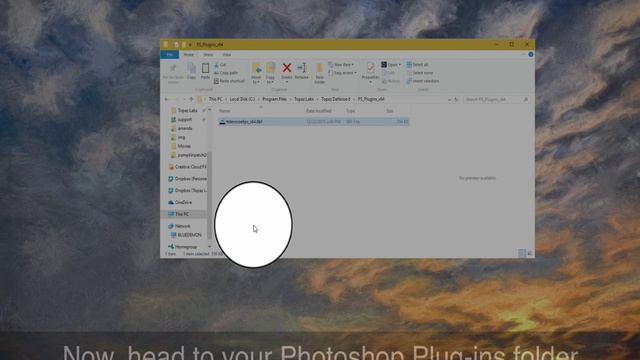This screenshot has width=640, height=360.
Task: Click Paste shortcut in the ribbon
Action: point(229,81)
